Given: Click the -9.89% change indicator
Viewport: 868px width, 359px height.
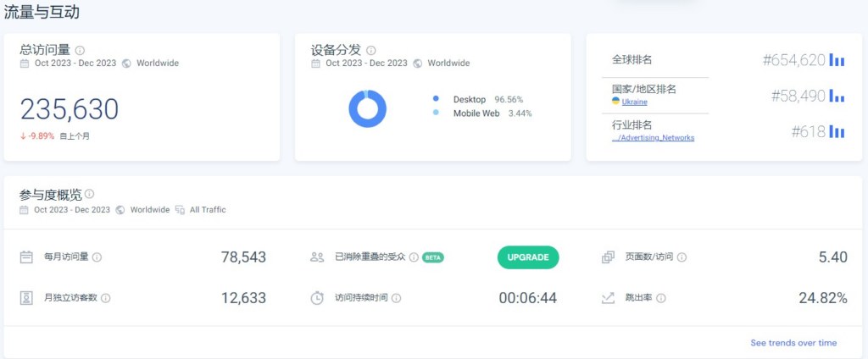Looking at the screenshot, I should 37,136.
